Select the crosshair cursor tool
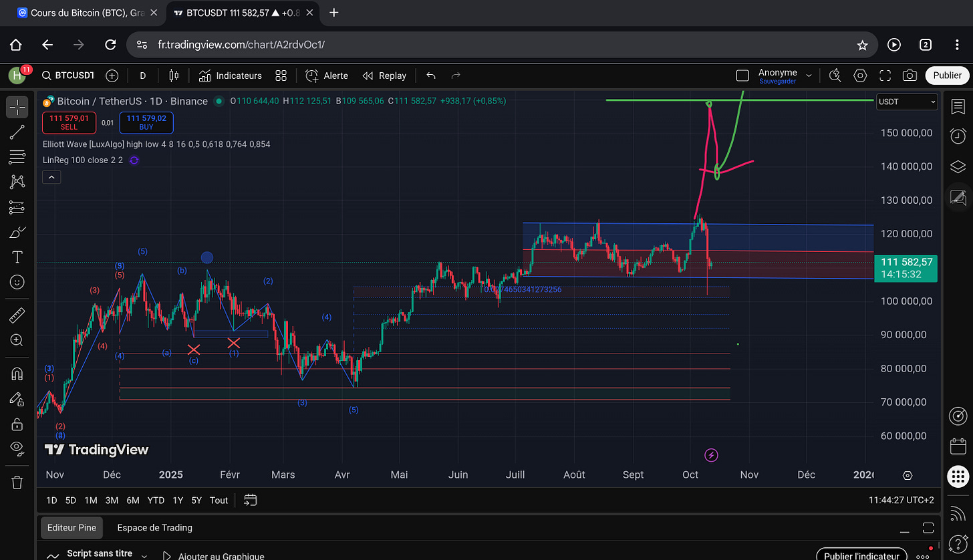Viewport: 973px width, 560px height. coord(17,107)
